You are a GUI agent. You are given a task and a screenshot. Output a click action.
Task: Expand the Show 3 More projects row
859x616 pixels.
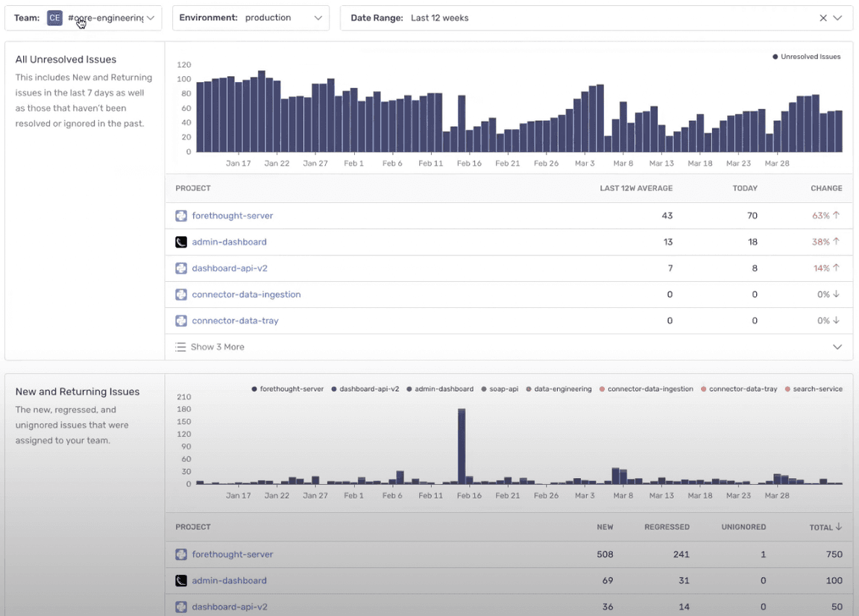tap(509, 347)
